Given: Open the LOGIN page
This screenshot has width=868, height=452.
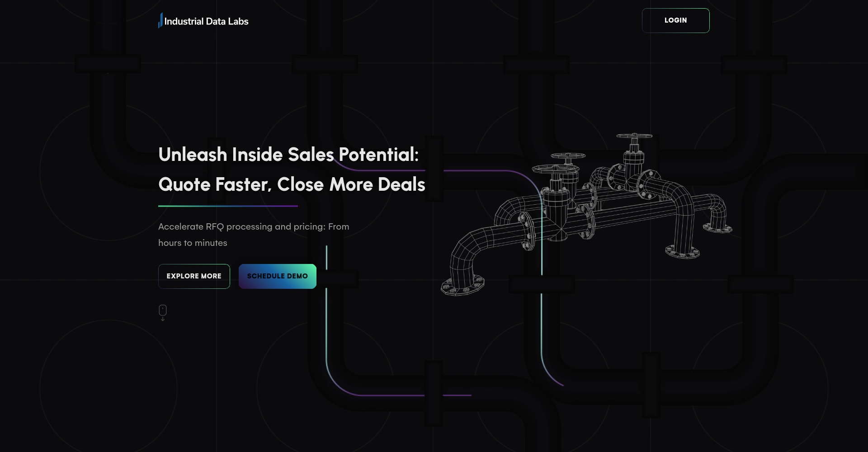Looking at the screenshot, I should [675, 20].
